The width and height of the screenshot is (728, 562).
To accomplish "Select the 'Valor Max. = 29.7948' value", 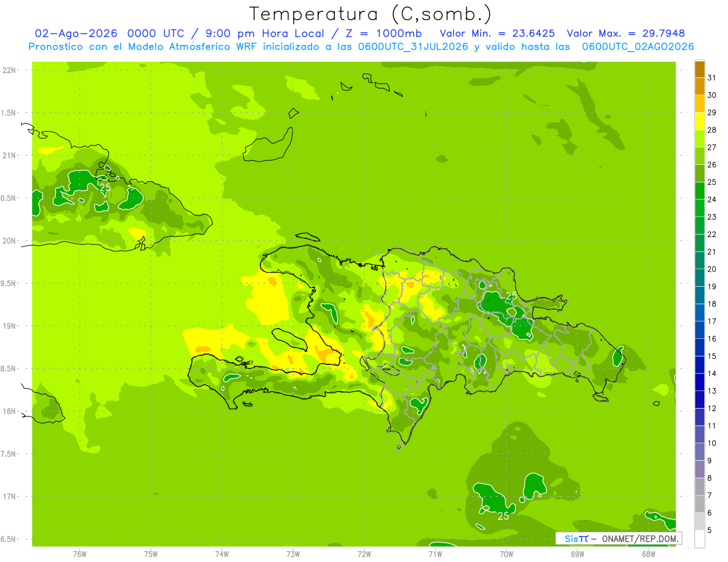I will point(625,33).
